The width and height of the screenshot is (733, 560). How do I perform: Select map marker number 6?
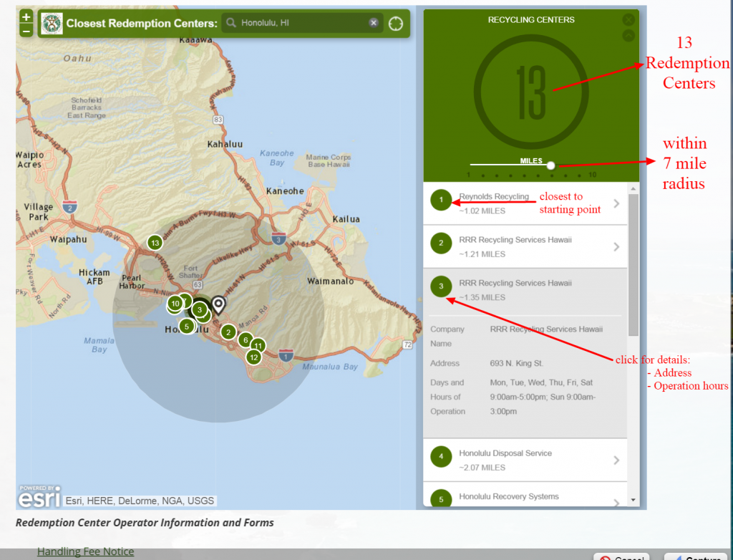click(x=246, y=340)
